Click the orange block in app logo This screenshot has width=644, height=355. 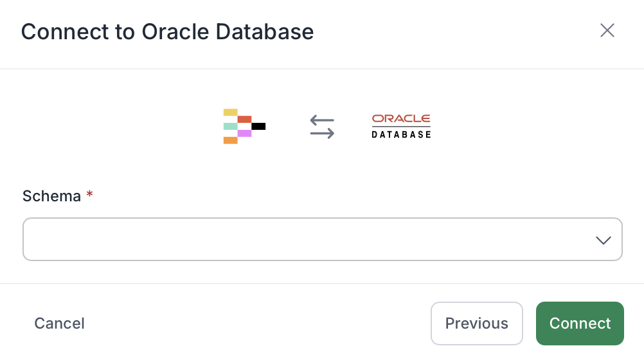click(x=230, y=140)
